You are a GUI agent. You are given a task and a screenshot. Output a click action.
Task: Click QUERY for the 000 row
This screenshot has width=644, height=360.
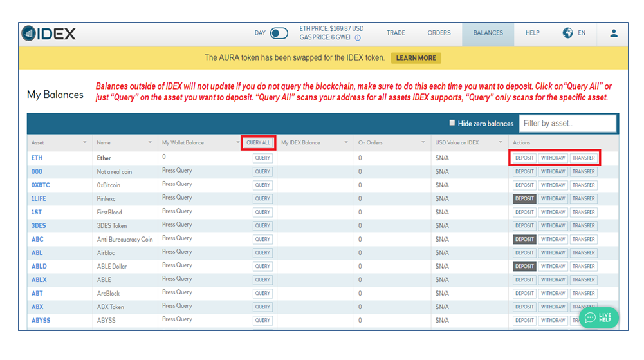click(262, 171)
